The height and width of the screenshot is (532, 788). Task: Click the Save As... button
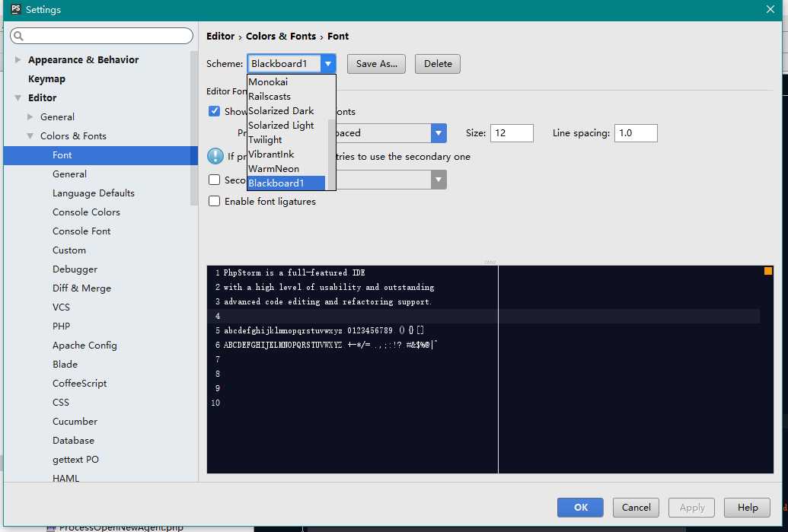point(376,64)
